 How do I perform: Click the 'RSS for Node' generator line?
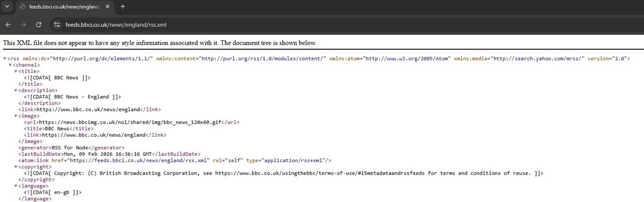point(71,147)
